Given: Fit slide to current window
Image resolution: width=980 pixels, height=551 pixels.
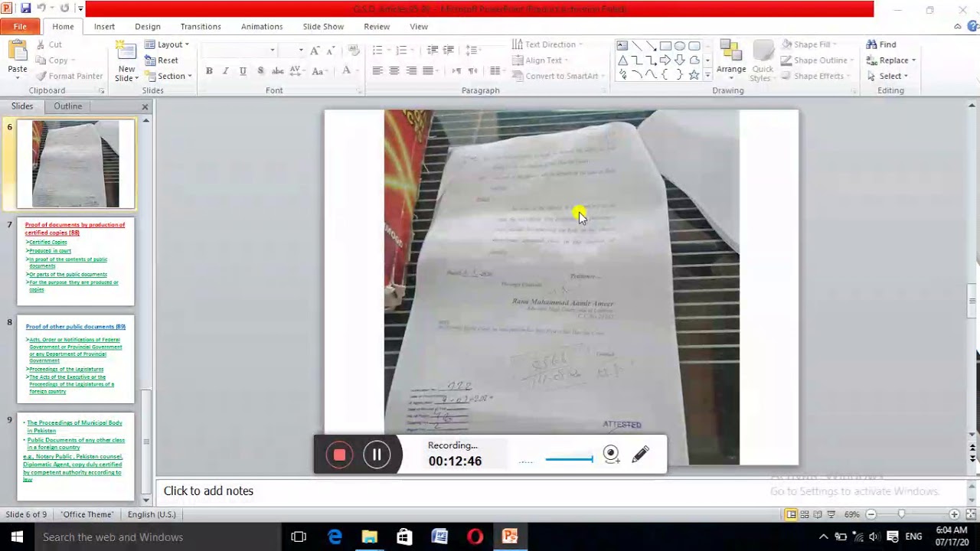Looking at the screenshot, I should pyautogui.click(x=969, y=514).
